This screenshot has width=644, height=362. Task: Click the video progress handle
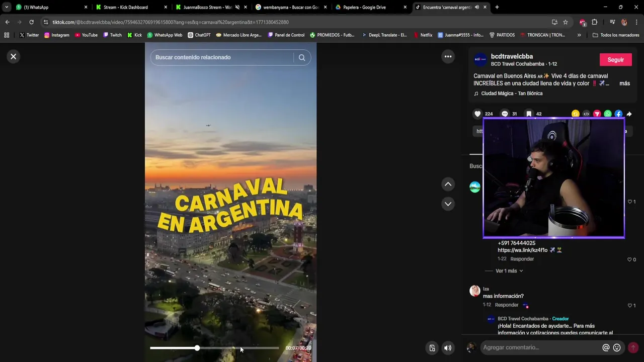(197, 348)
